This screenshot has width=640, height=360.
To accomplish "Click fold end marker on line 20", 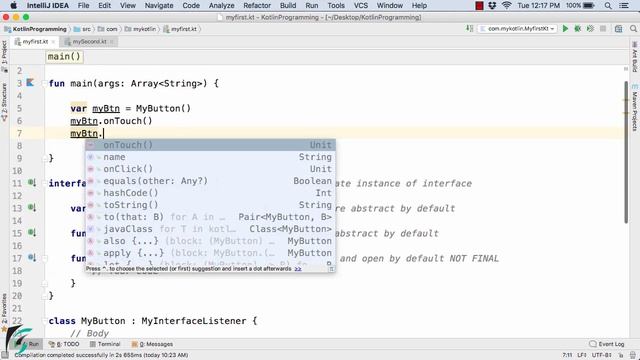I will tap(44, 296).
